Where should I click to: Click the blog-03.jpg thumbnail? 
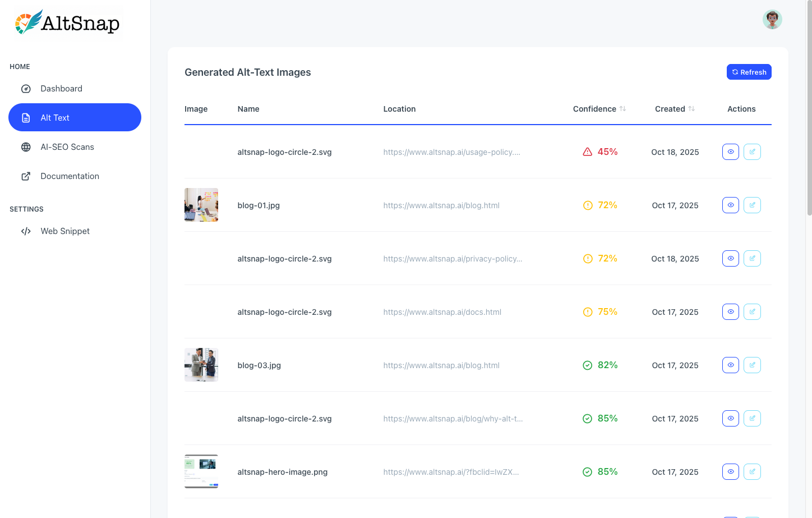coord(201,365)
